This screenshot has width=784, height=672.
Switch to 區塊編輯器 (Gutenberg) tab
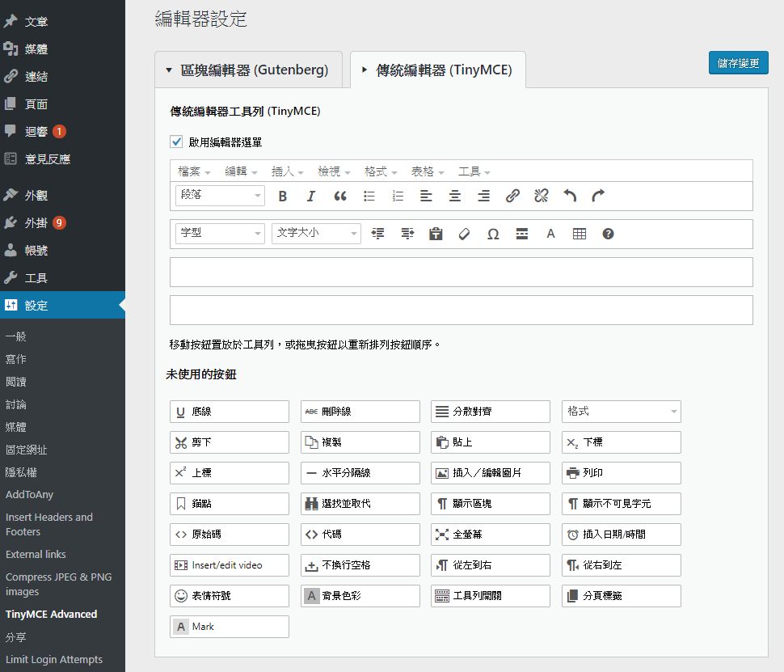pos(248,70)
